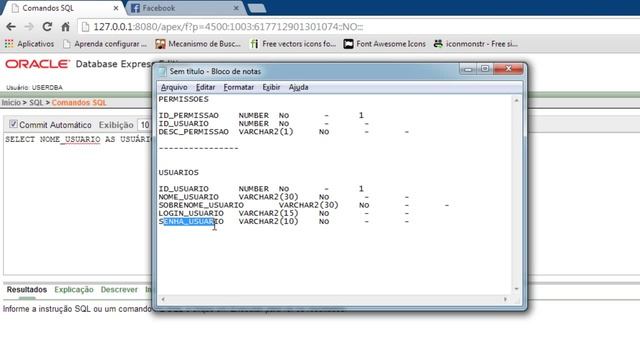The width and height of the screenshot is (640, 360).
Task: Click Notepad vertical scrollbar down arrow
Action: click(516, 289)
